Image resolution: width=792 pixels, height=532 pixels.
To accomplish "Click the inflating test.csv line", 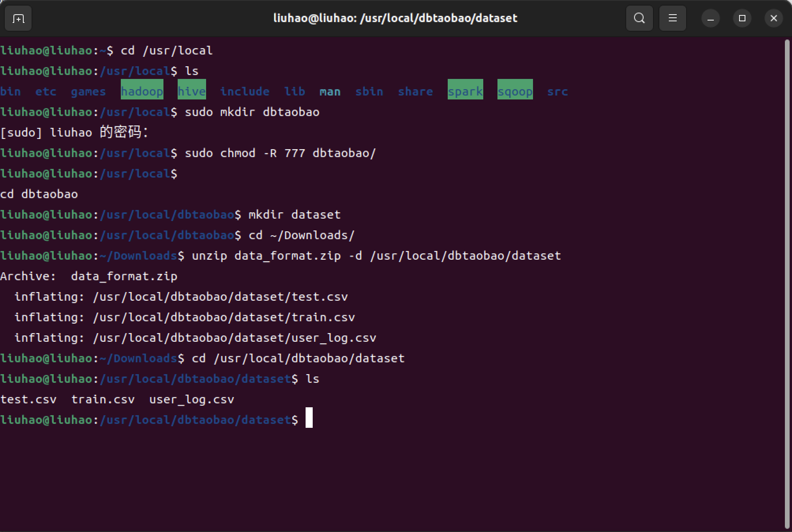I will point(181,297).
